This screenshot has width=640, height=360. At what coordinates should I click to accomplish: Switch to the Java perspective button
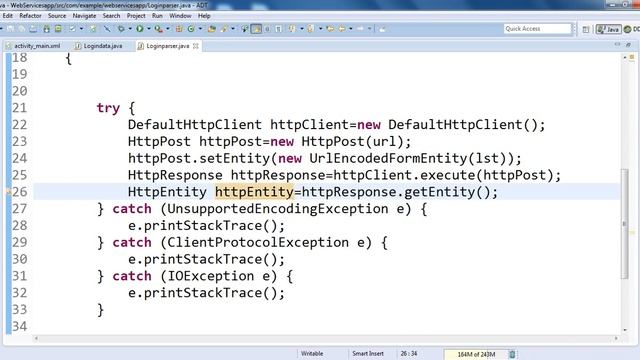[x=609, y=29]
